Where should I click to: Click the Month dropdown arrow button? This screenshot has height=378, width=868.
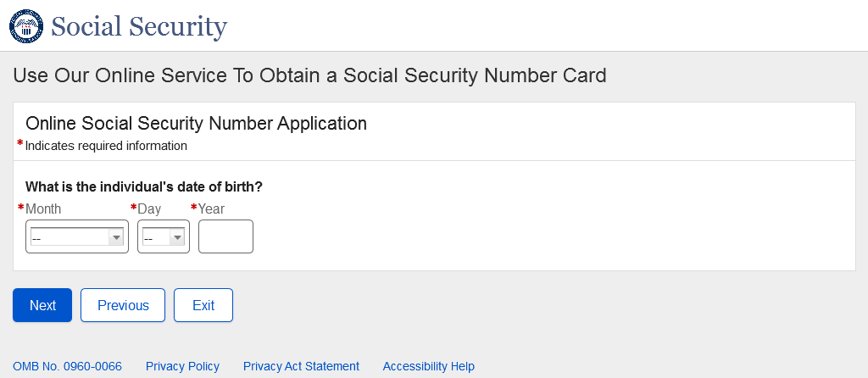[116, 238]
